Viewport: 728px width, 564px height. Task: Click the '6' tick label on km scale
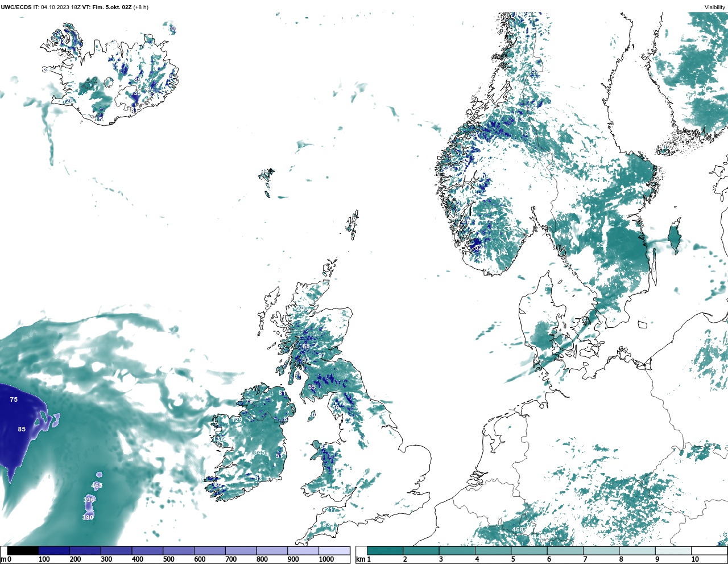549,559
